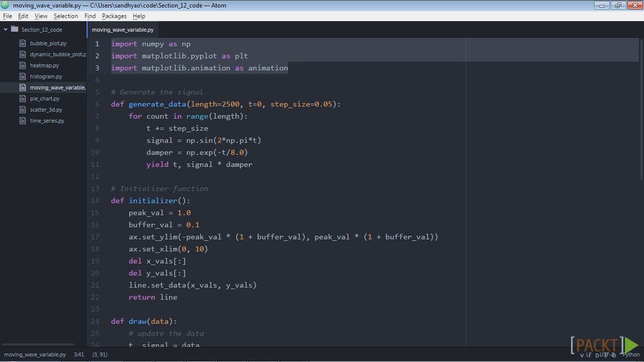Open the Find menu
This screenshot has height=362, width=644.
[x=90, y=16]
